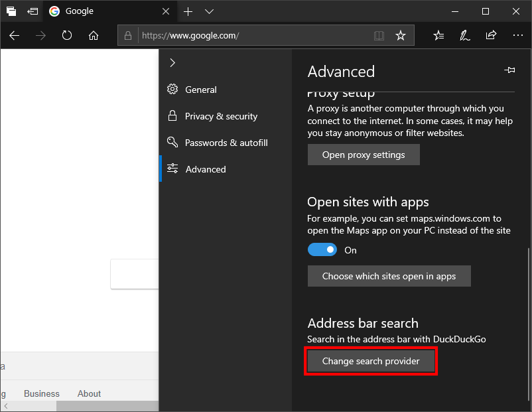Viewport: 532px width, 412px height.
Task: Collapse settings pane with chevron arrow
Action: point(172,63)
